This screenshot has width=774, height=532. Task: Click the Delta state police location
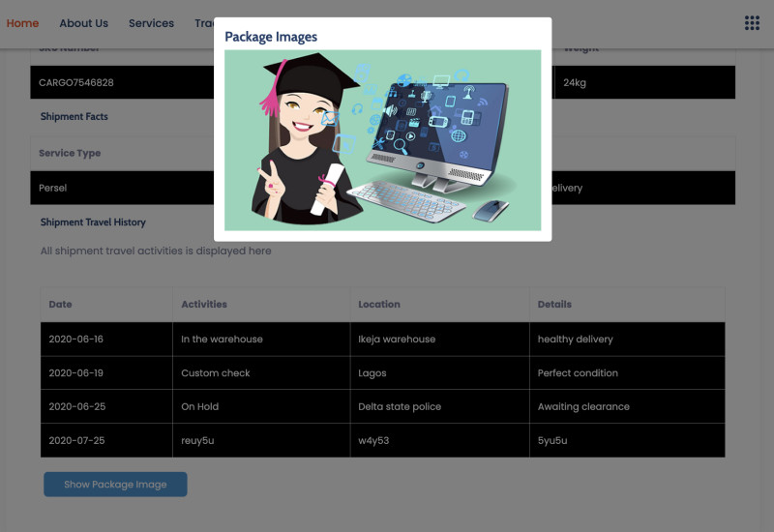click(x=399, y=407)
